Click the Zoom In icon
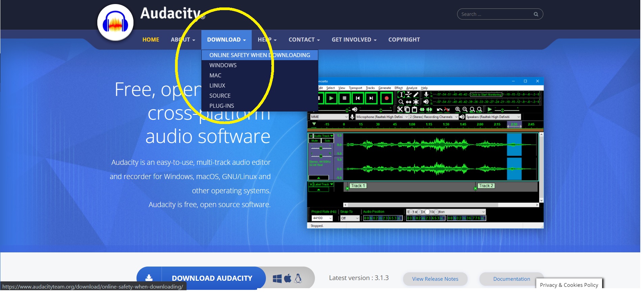644x300 pixels. click(457, 109)
